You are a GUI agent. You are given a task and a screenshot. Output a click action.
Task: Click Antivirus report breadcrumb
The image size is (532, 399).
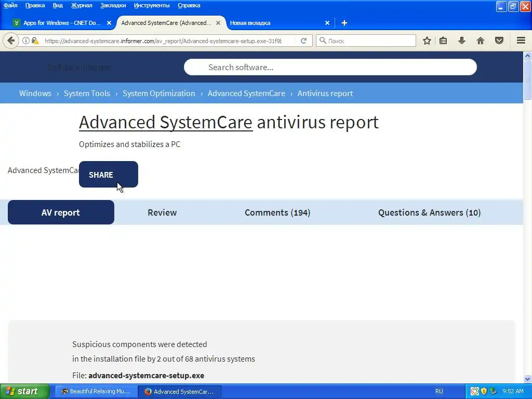pyautogui.click(x=325, y=94)
